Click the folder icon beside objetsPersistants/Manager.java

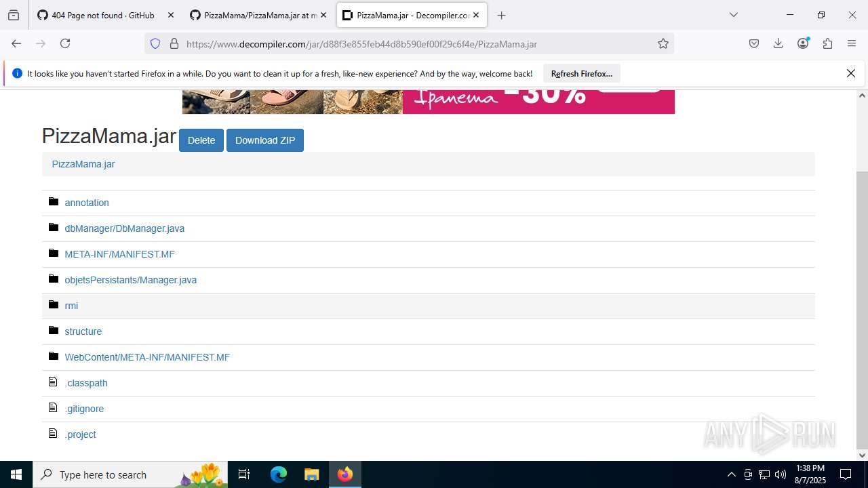point(54,279)
